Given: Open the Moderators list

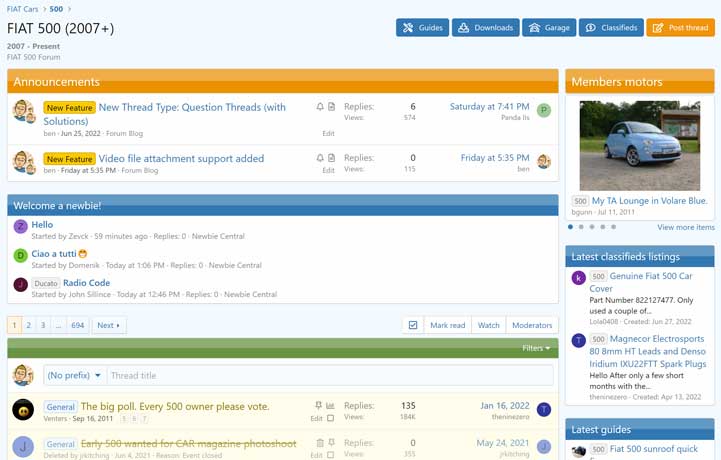Looking at the screenshot, I should [532, 325].
